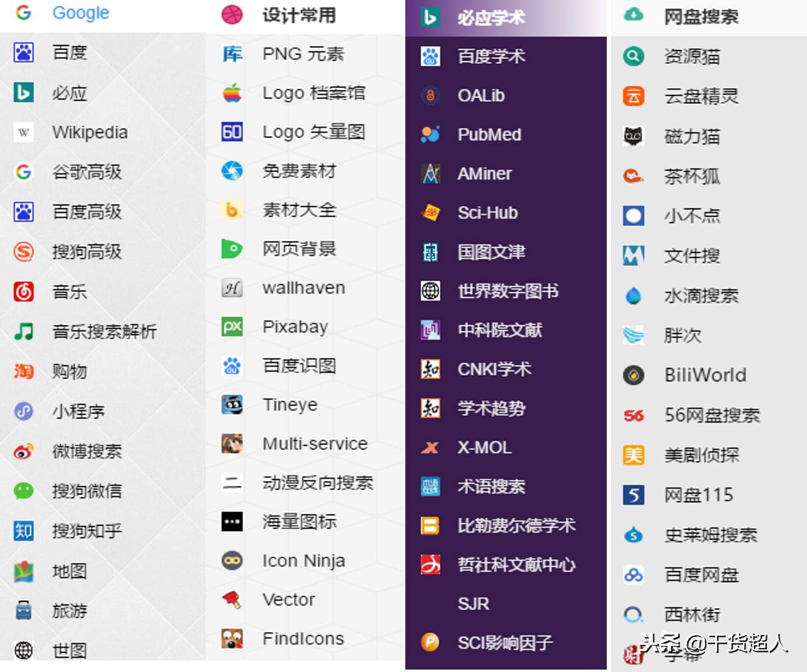Viewport: 807px width, 672px height.
Task: Click the Sci-Hub icon
Action: click(x=430, y=213)
